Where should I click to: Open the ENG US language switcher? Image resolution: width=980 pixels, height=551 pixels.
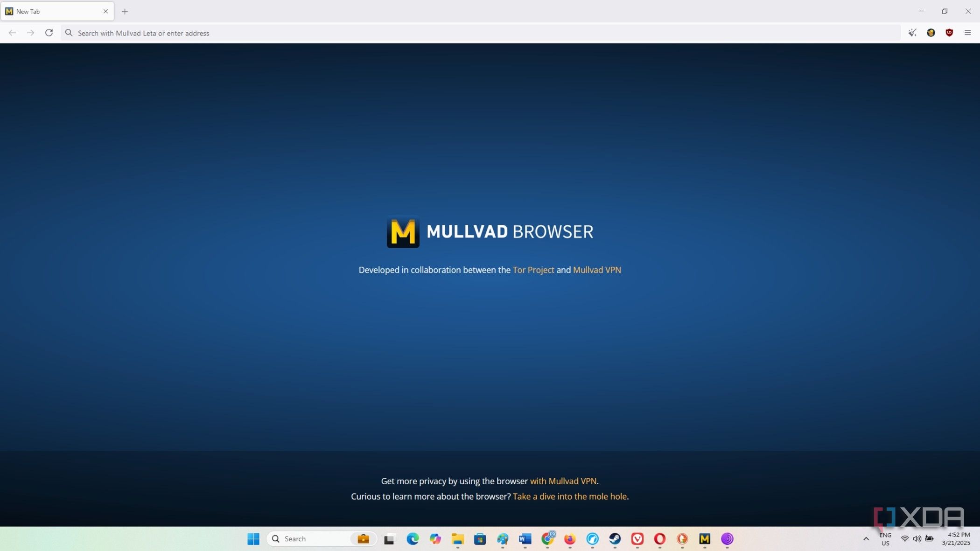click(x=885, y=539)
